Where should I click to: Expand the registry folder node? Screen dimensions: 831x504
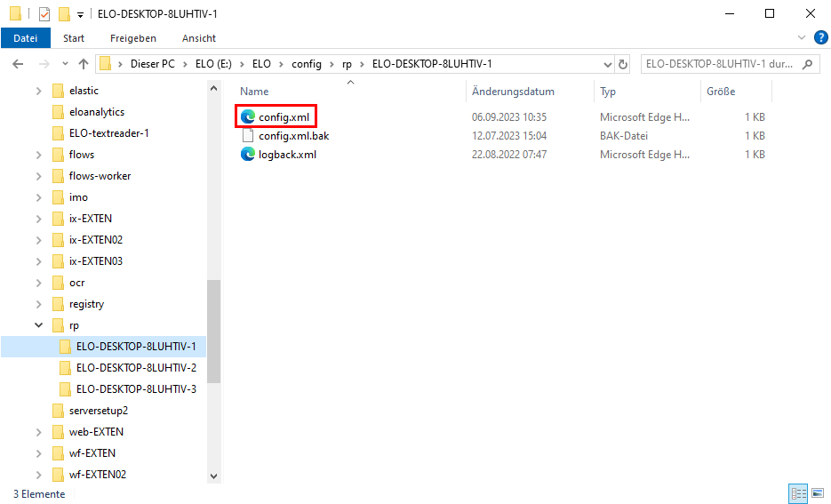pyautogui.click(x=38, y=304)
